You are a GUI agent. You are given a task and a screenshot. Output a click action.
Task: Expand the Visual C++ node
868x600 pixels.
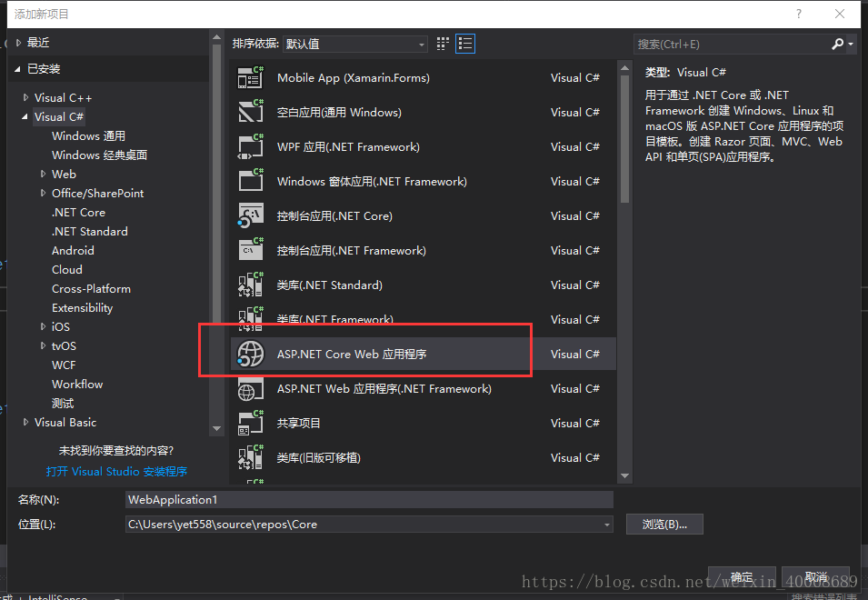[25, 97]
